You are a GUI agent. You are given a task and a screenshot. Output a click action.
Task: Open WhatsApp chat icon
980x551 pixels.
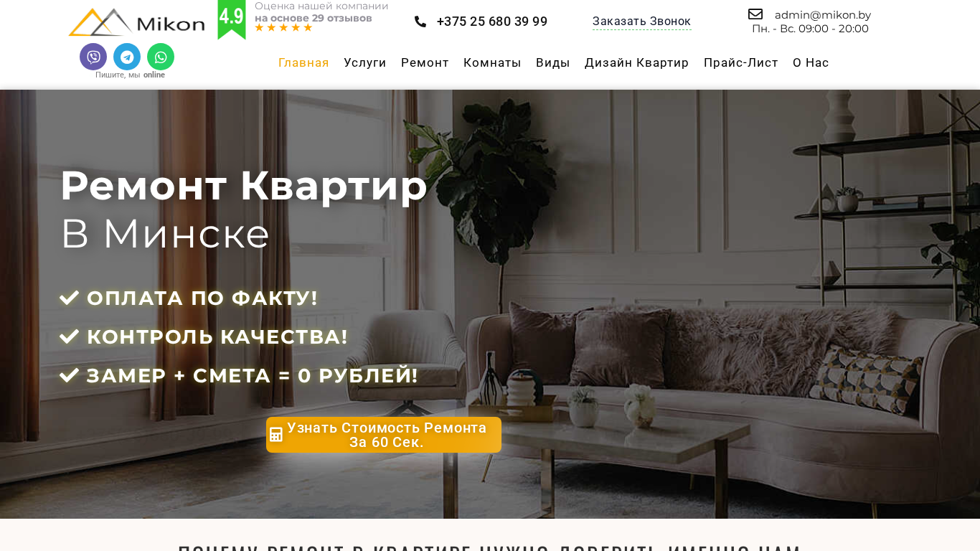point(161,57)
